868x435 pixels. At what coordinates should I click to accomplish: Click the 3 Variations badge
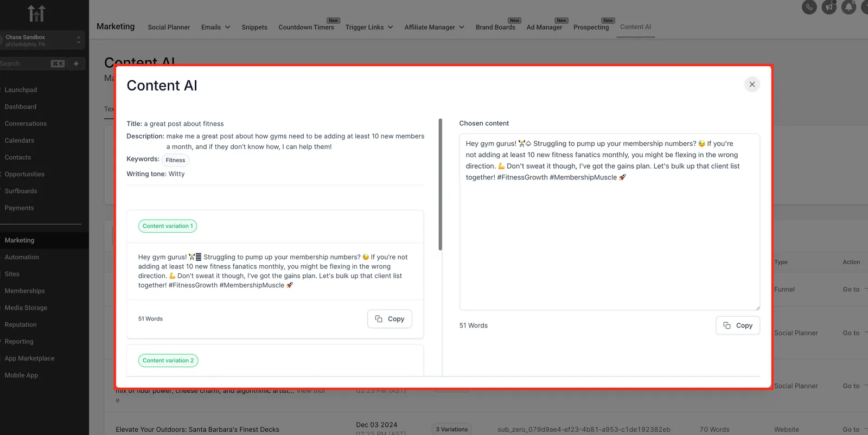click(x=451, y=429)
